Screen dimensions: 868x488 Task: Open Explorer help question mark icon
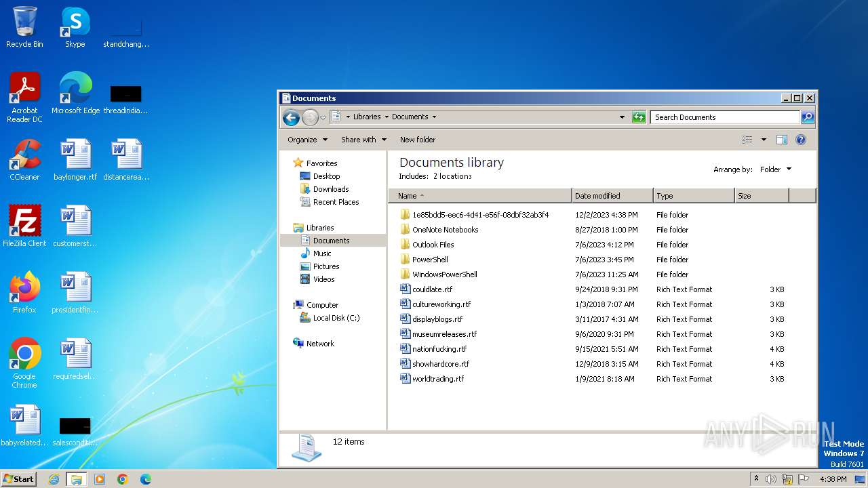(800, 140)
